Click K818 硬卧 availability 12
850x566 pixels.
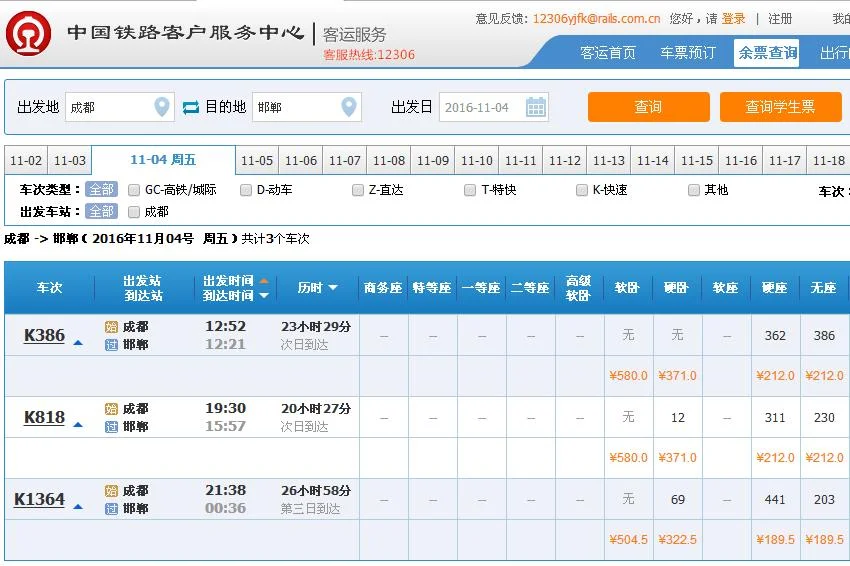pos(678,417)
